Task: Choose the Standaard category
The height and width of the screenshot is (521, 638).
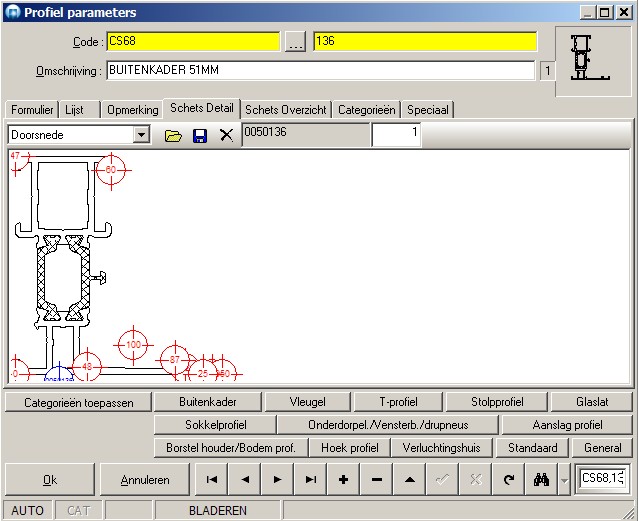Action: tap(533, 448)
